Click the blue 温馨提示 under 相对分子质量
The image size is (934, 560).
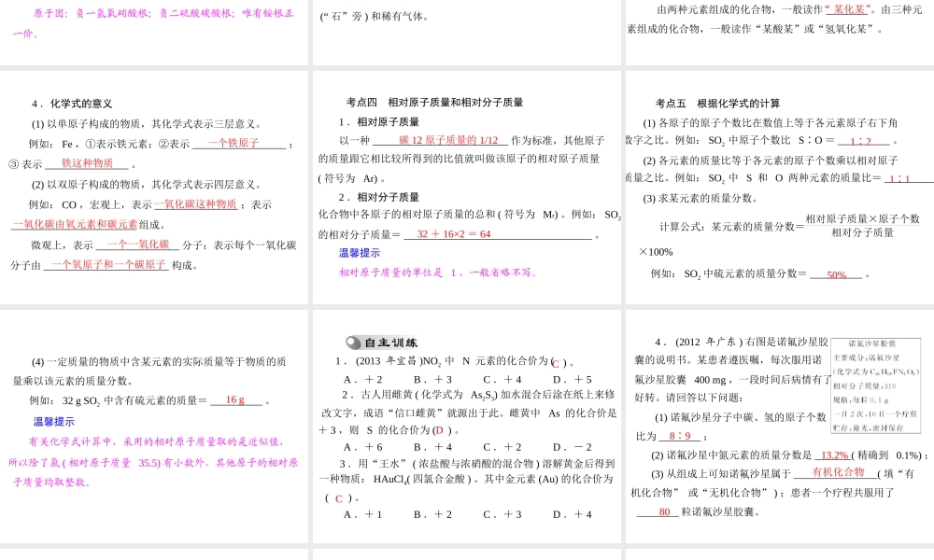tap(360, 253)
